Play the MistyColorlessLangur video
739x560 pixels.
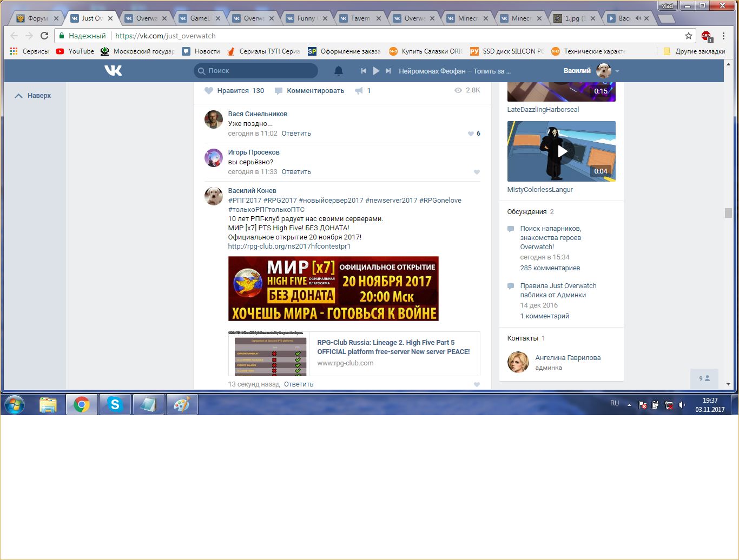tap(562, 151)
